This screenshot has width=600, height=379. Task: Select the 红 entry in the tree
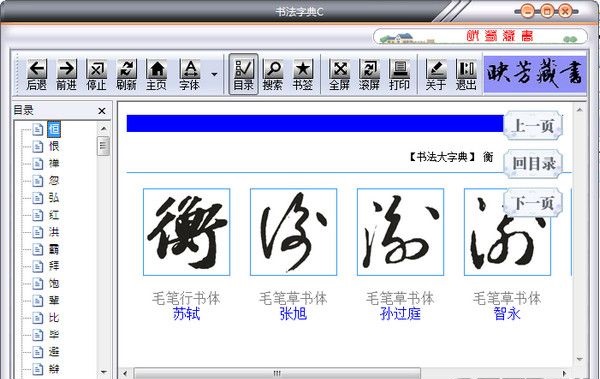pos(54,215)
